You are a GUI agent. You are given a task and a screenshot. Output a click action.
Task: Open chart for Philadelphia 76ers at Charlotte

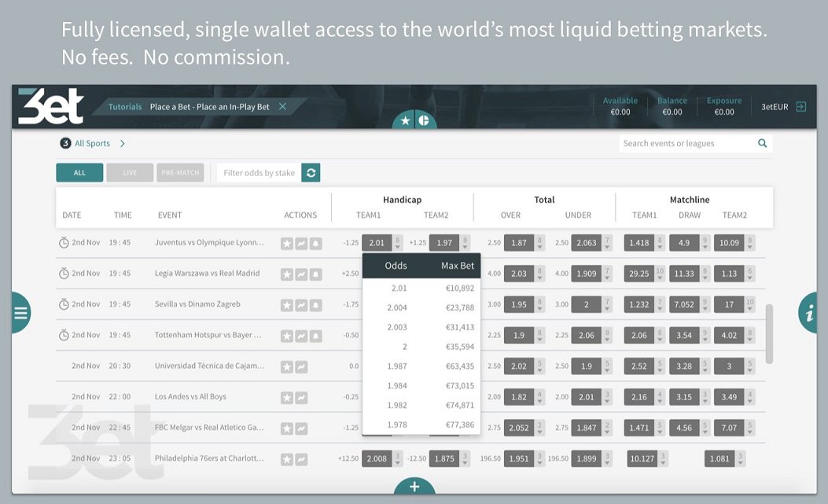[x=301, y=459]
